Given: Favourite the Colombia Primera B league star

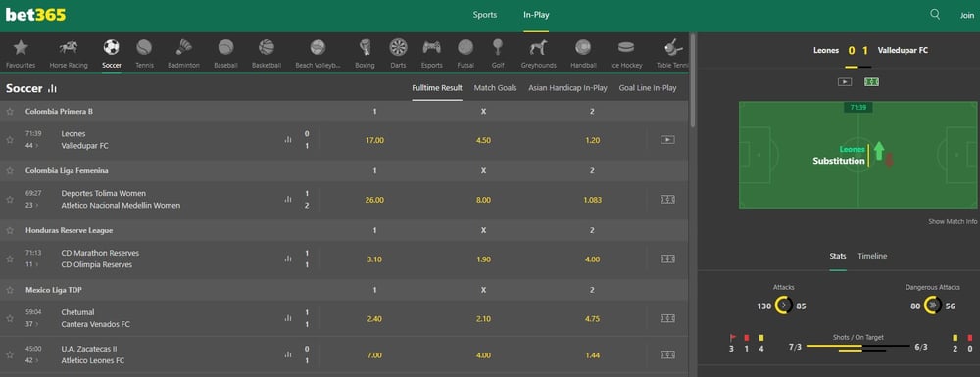Looking at the screenshot, I should 10,111.
